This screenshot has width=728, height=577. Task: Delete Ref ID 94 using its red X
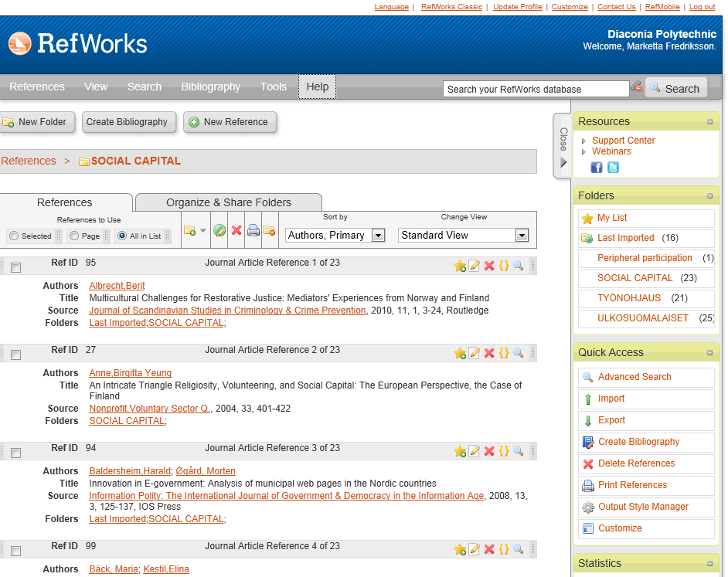point(489,451)
